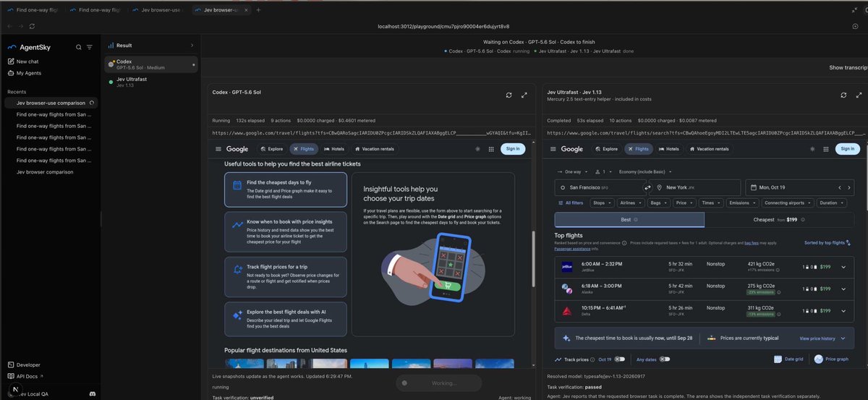868x400 pixels.
Task: Open the Price graph
Action: (x=831, y=359)
